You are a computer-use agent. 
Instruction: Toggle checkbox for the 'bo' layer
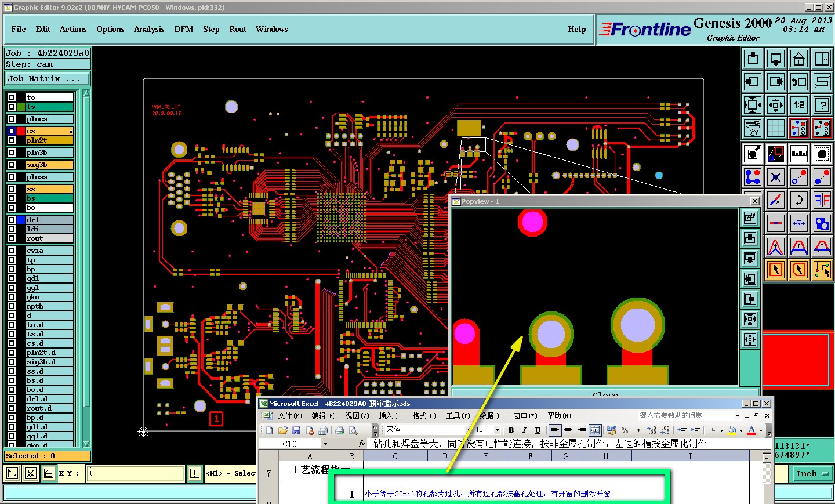pos(12,208)
